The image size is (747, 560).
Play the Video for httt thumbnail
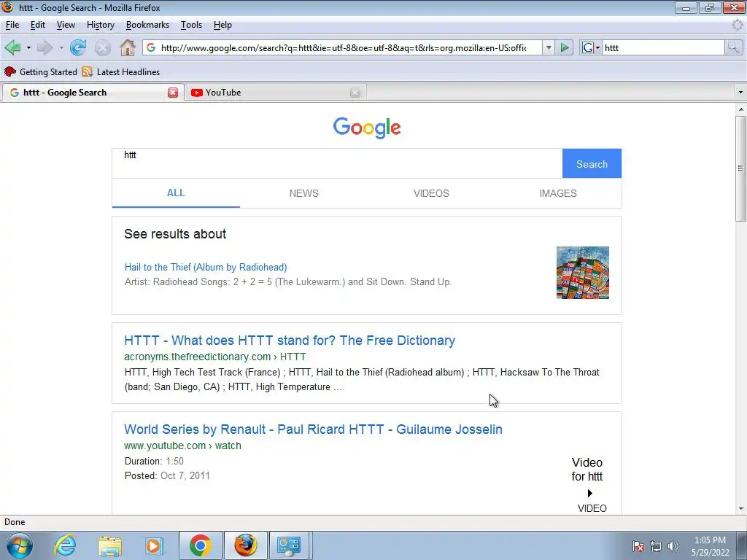(x=589, y=484)
